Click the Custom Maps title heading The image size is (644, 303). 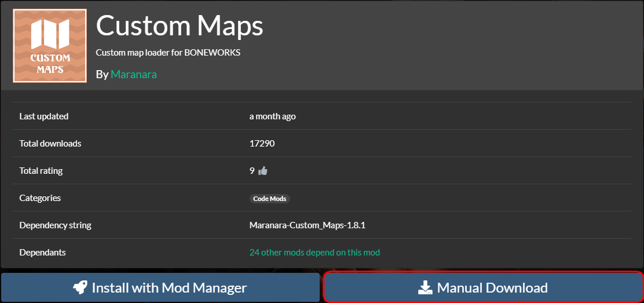tap(180, 25)
